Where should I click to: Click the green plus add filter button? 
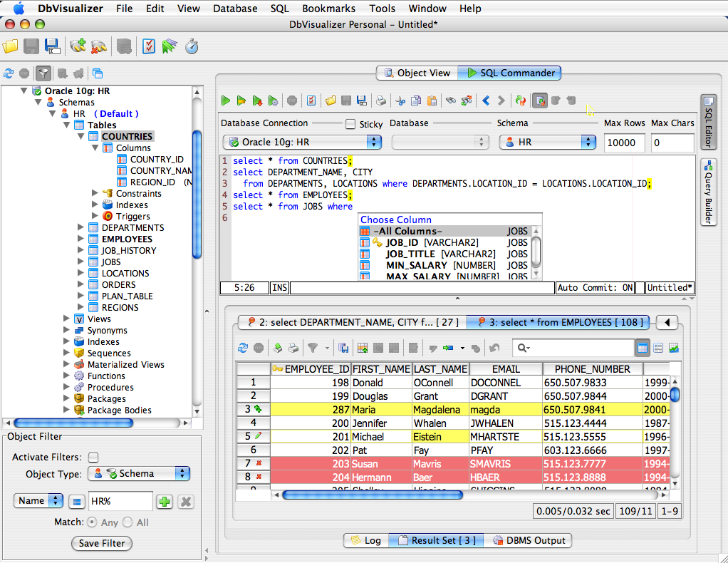165,502
